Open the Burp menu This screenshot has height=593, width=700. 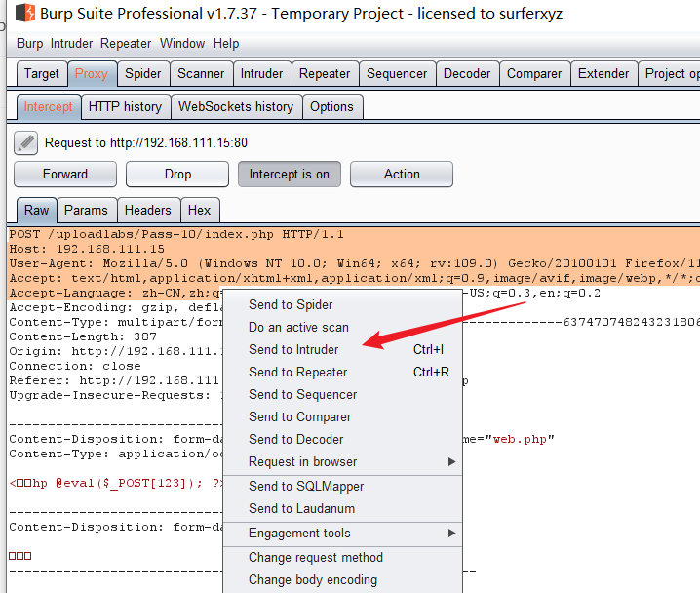30,44
